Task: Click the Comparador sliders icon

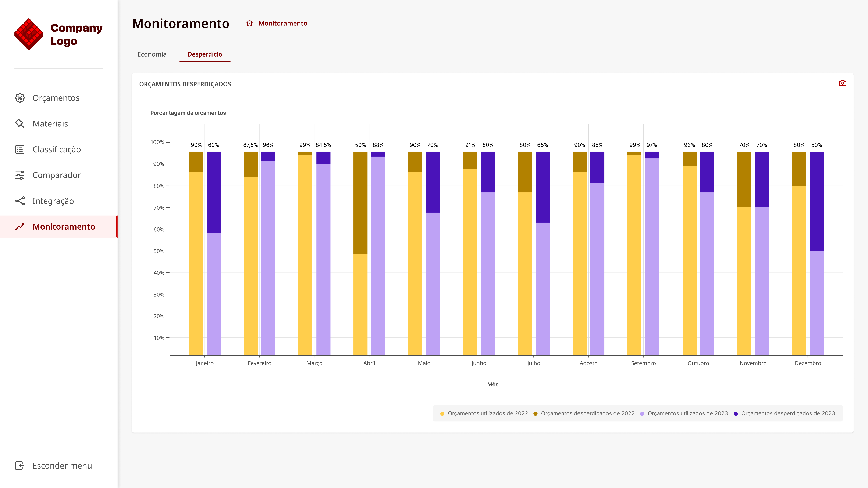Action: pos(20,175)
